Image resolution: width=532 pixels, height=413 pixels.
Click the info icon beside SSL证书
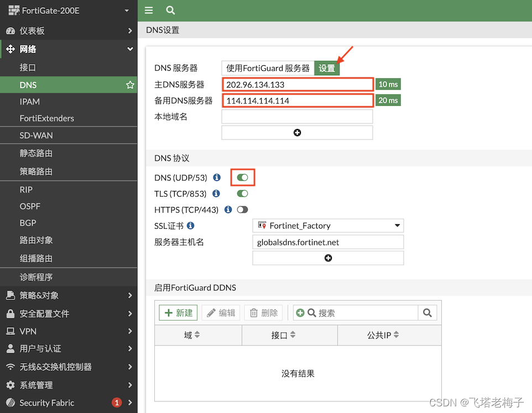point(191,225)
